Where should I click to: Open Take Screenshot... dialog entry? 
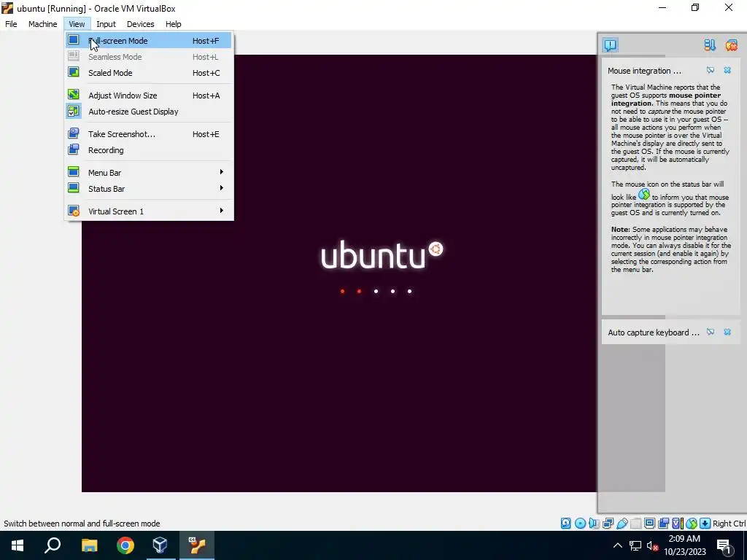click(x=148, y=134)
